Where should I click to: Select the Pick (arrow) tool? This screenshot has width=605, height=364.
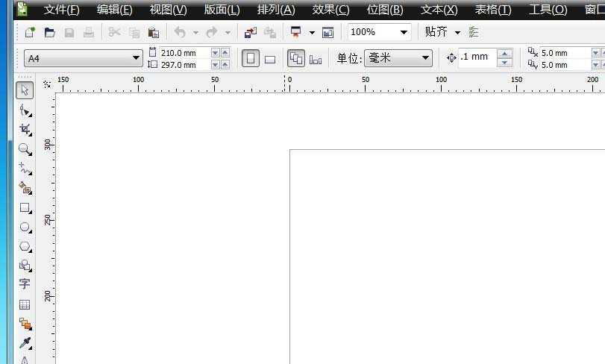point(25,90)
